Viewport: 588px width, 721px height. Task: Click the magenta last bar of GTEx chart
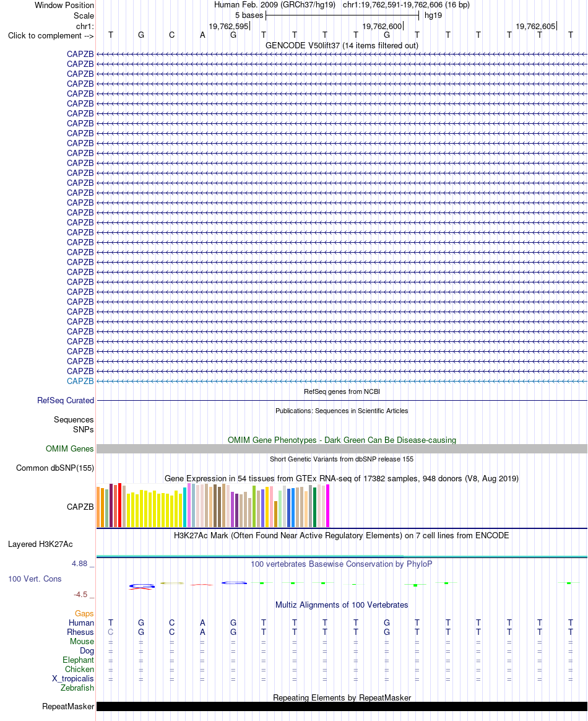[x=327, y=505]
